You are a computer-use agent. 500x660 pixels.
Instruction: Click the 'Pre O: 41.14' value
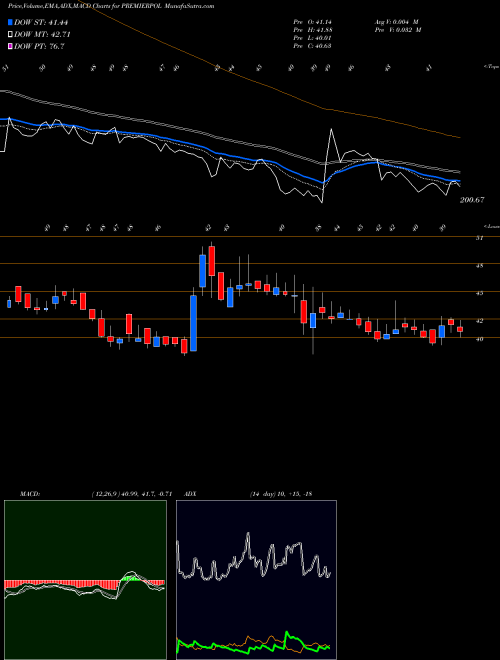pos(312,22)
